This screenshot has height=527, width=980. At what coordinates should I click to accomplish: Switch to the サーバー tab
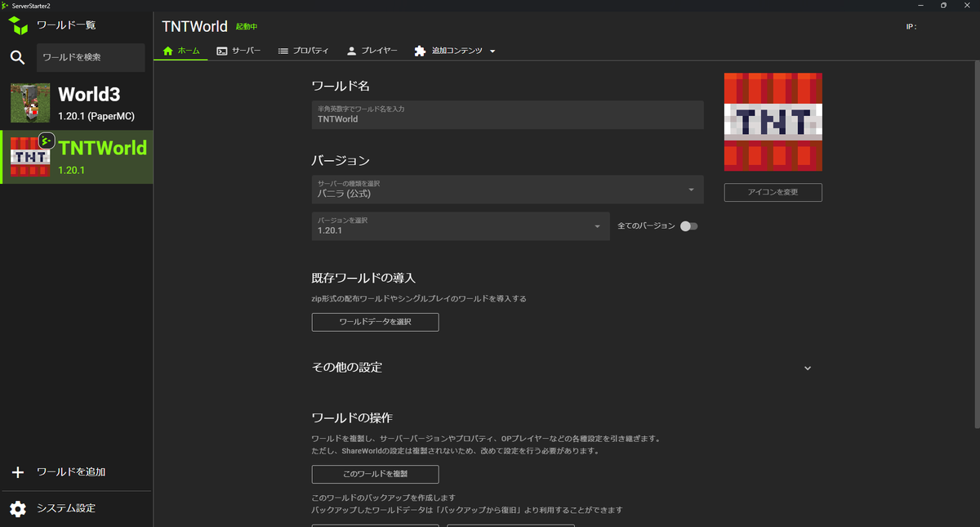[x=238, y=51]
